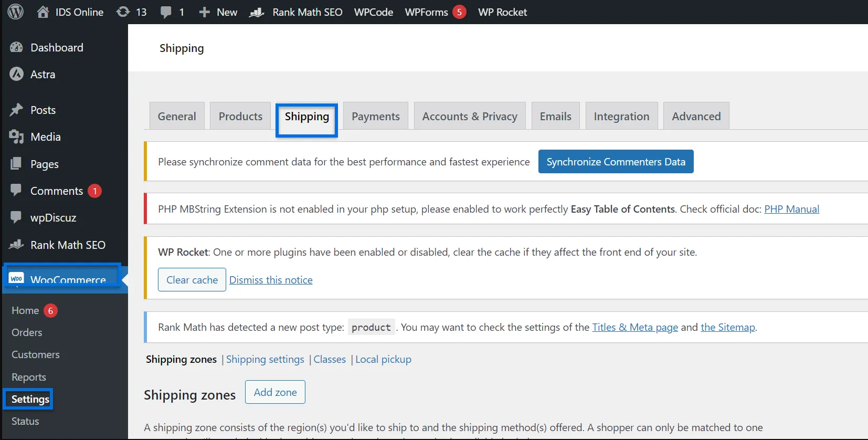The image size is (868, 440).
Task: Open WooCommerce Settings submenu
Action: [30, 399]
